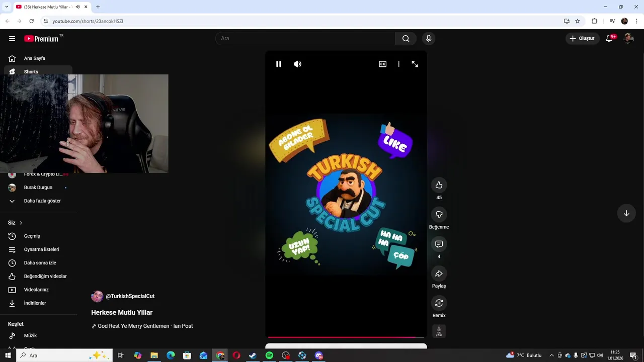Pause the Shorts video
644x362 pixels.
click(x=279, y=64)
